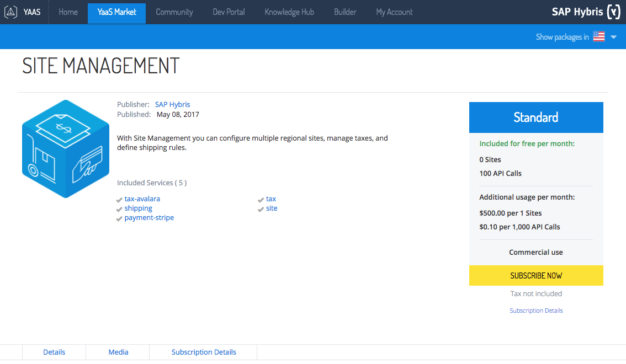Viewport: 626px width, 364px height.
Task: Click the checkmark beside payment-stripe
Action: (119, 218)
